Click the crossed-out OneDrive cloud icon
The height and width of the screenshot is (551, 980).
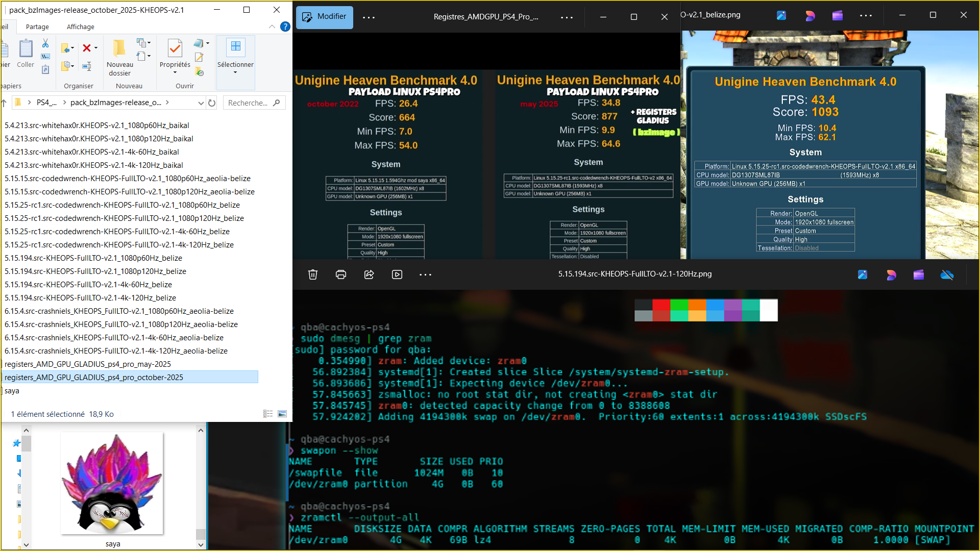pos(947,275)
